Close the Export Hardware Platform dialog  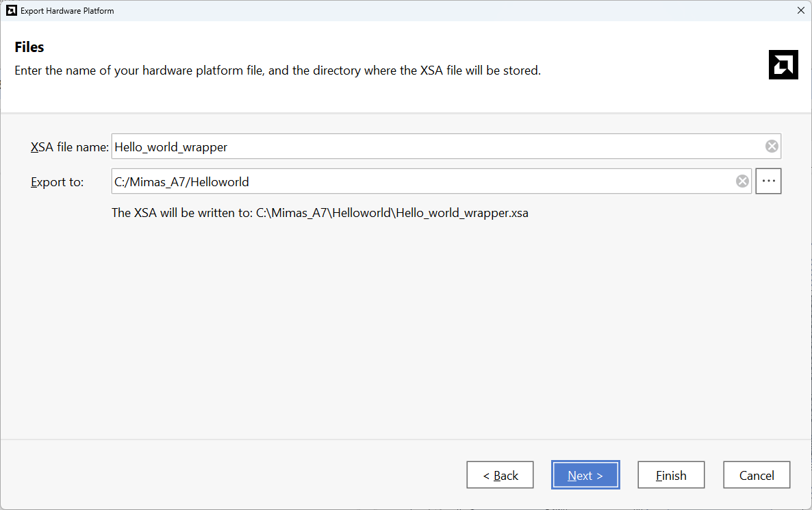800,10
